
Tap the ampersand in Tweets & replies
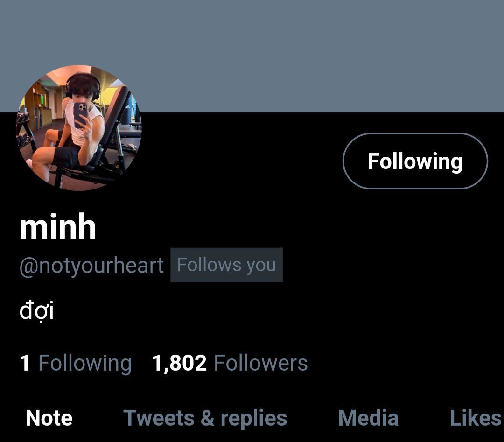208,418
